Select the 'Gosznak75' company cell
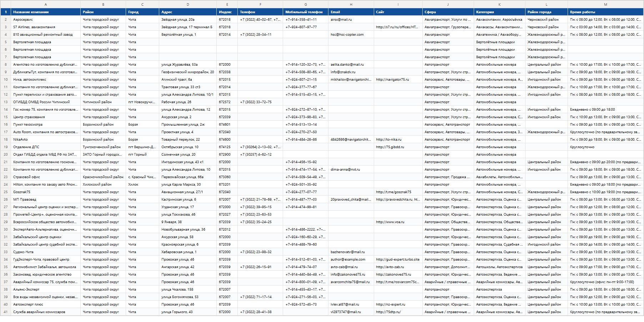The image size is (644, 322). [x=46, y=192]
